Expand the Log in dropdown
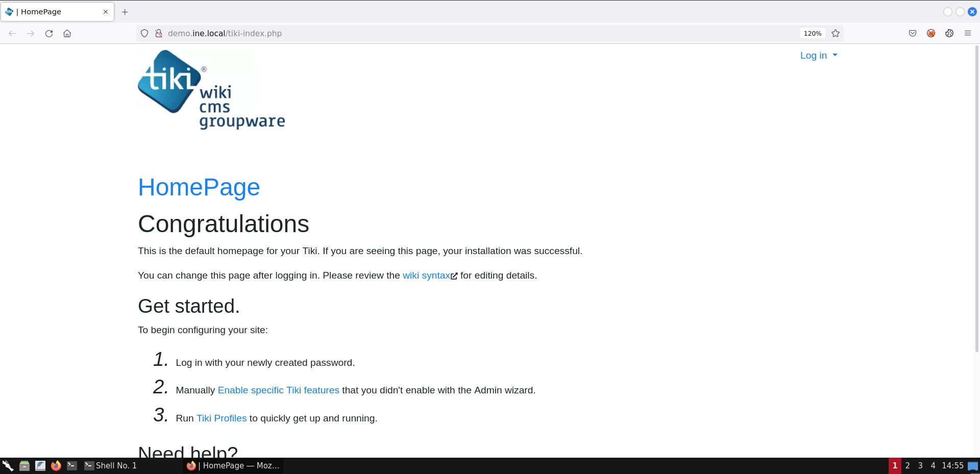The height and width of the screenshot is (474, 980). coord(818,56)
